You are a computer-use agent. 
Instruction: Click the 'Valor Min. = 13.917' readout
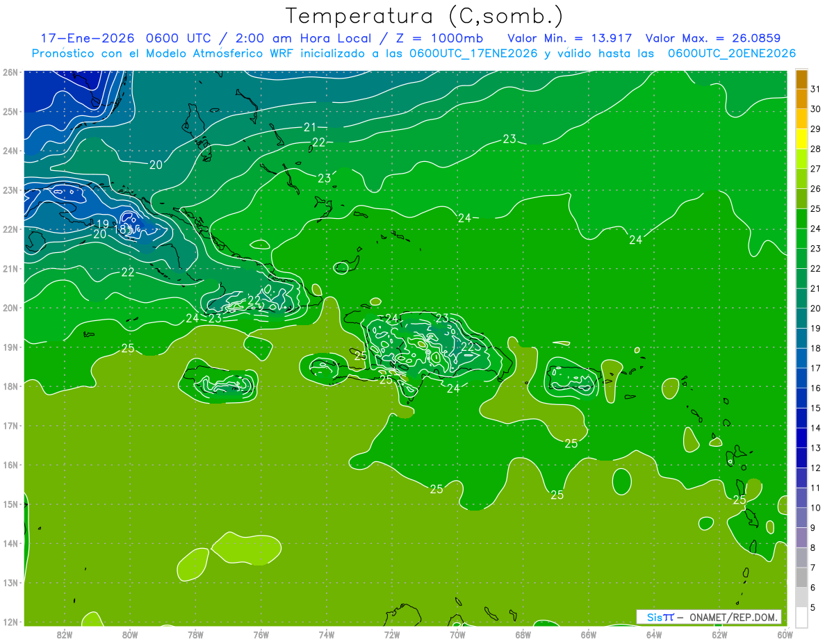click(570, 38)
